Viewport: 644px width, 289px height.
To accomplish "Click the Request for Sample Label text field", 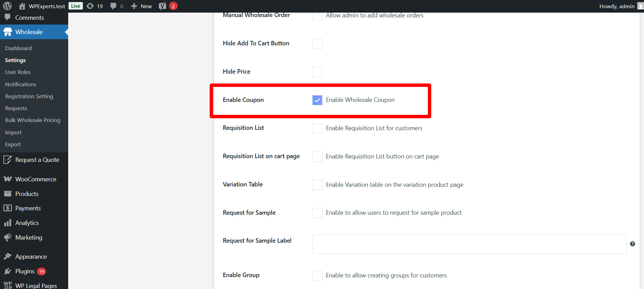I will pos(469,244).
